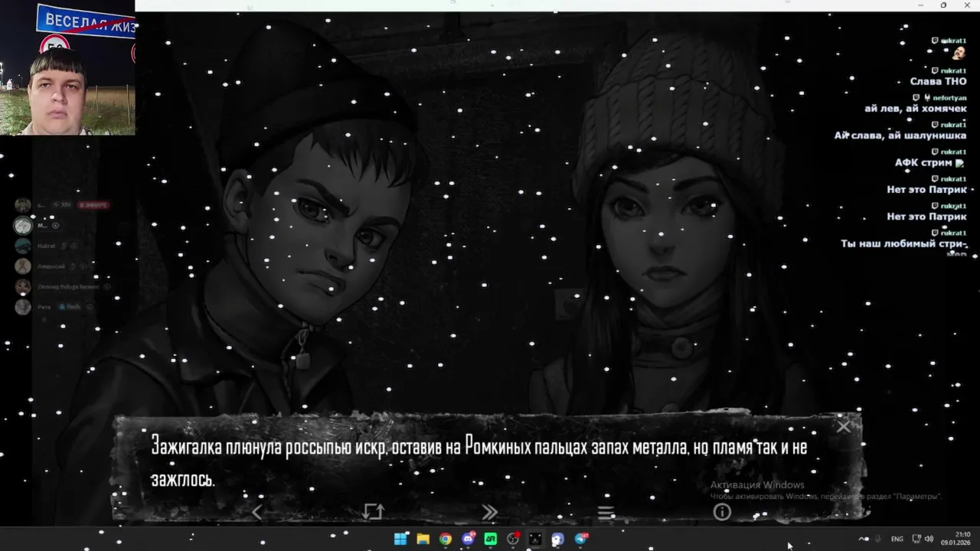Open second Discord icon on taskbar

(x=558, y=539)
